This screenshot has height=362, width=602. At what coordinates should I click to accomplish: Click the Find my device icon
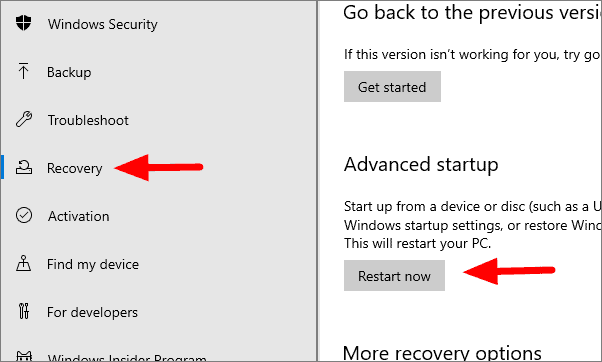[23, 263]
